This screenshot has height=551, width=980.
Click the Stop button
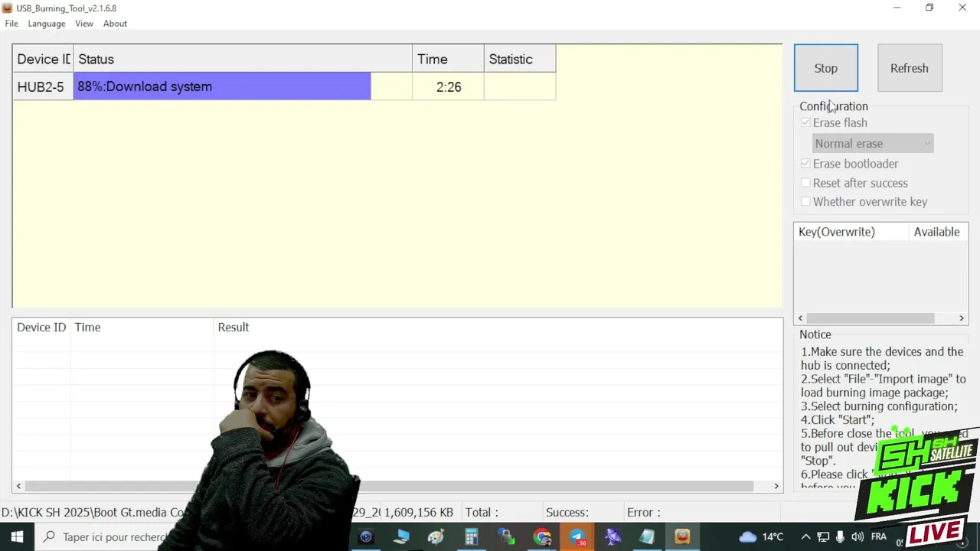pos(825,68)
